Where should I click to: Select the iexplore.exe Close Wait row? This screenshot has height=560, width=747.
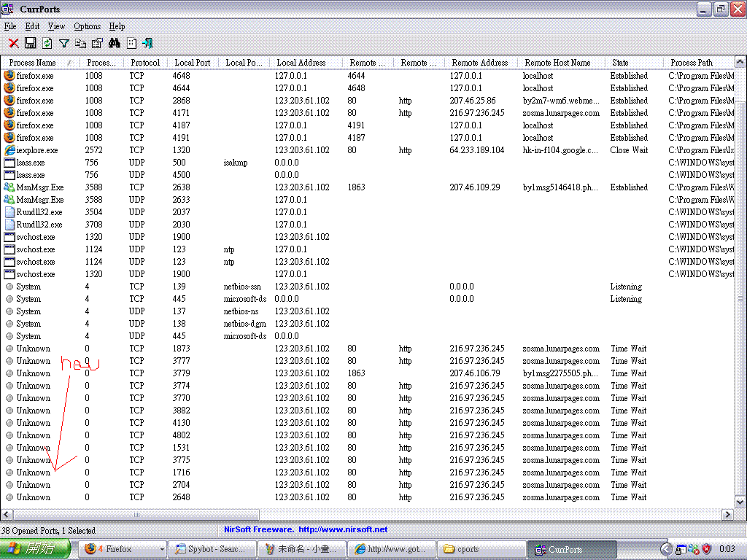[368, 150]
